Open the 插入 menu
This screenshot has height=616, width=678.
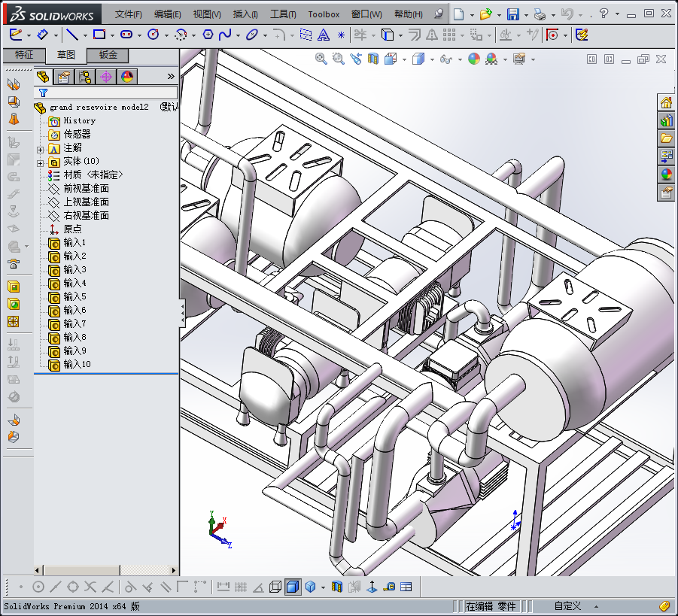click(245, 14)
